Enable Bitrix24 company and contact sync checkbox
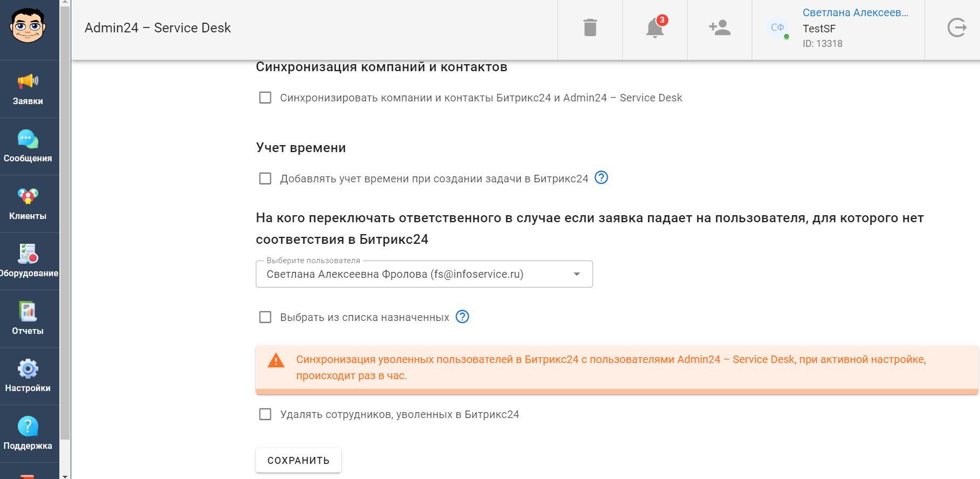980x479 pixels. [265, 98]
